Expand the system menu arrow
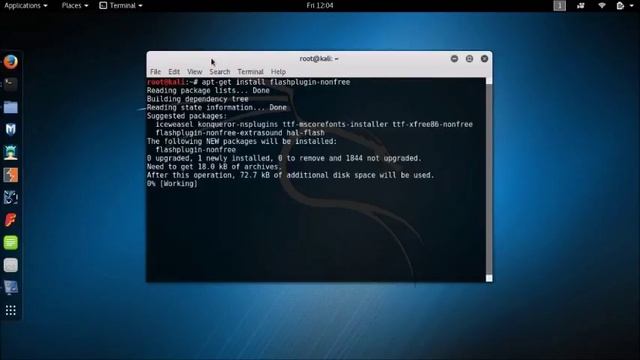The height and width of the screenshot is (360, 640). tap(631, 6)
